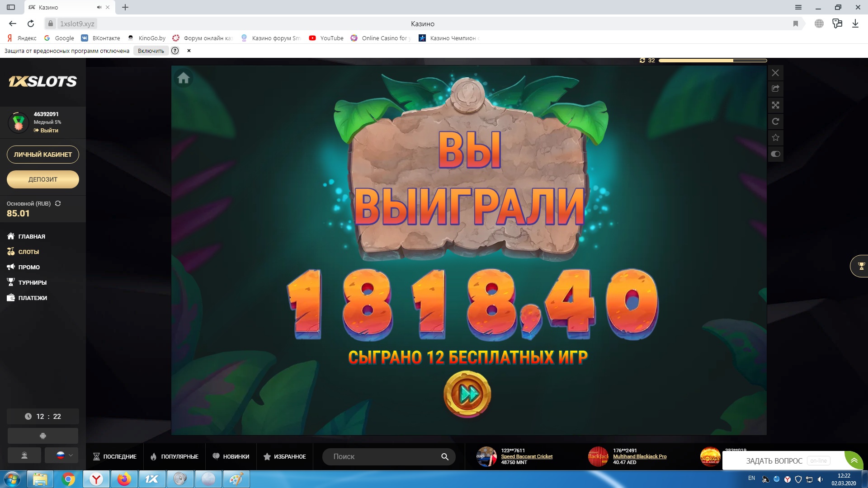
Task: Refresh the Основной (RUB) balance
Action: coord(58,204)
